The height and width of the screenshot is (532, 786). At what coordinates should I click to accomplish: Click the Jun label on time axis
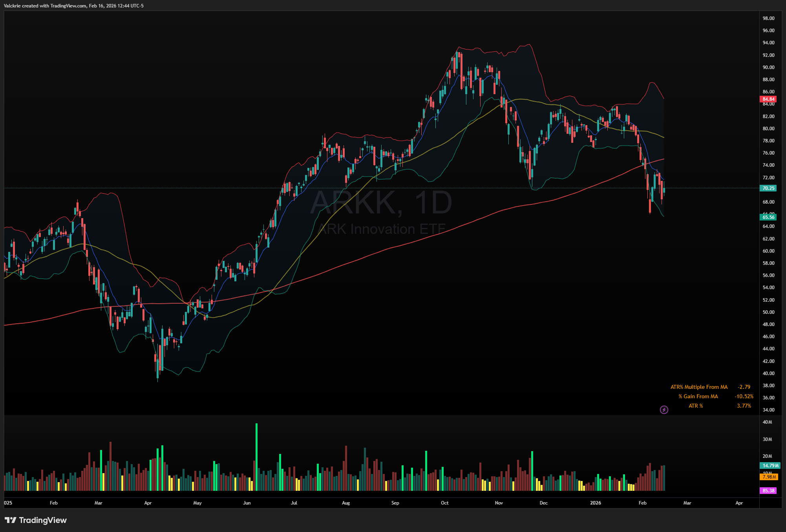[247, 503]
